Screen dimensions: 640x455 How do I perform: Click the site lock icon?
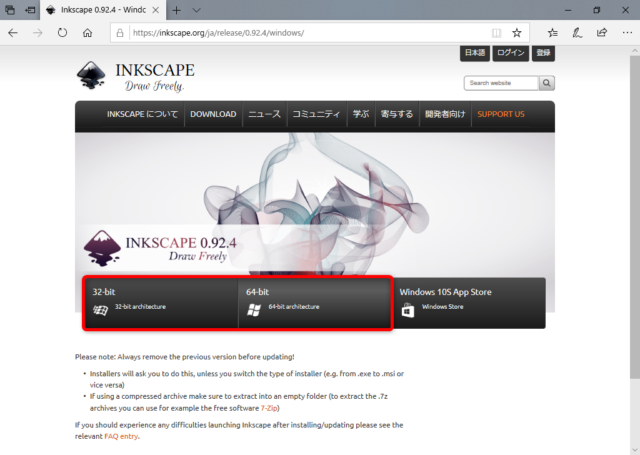120,33
